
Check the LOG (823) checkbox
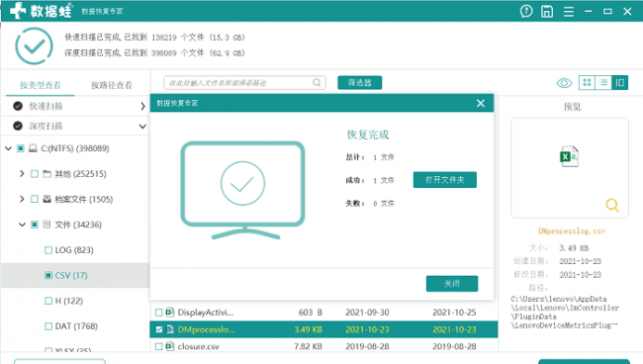tap(48, 250)
